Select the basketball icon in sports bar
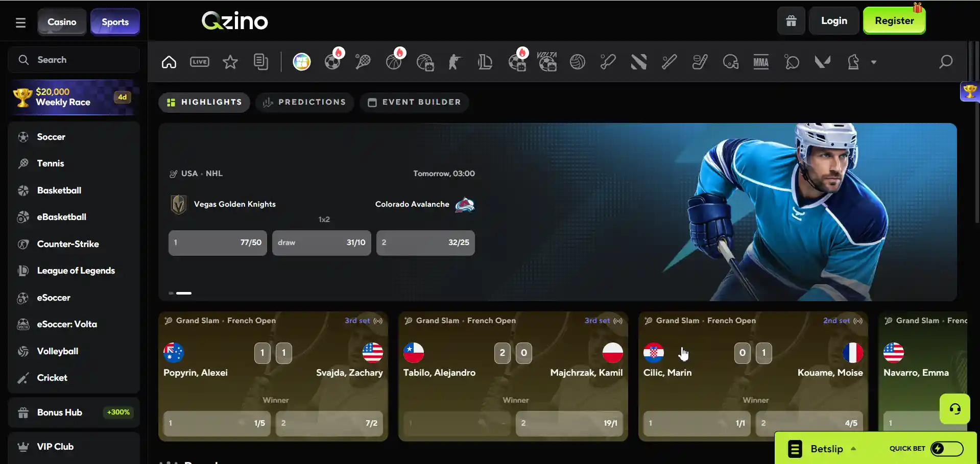This screenshot has width=980, height=464. pyautogui.click(x=394, y=62)
